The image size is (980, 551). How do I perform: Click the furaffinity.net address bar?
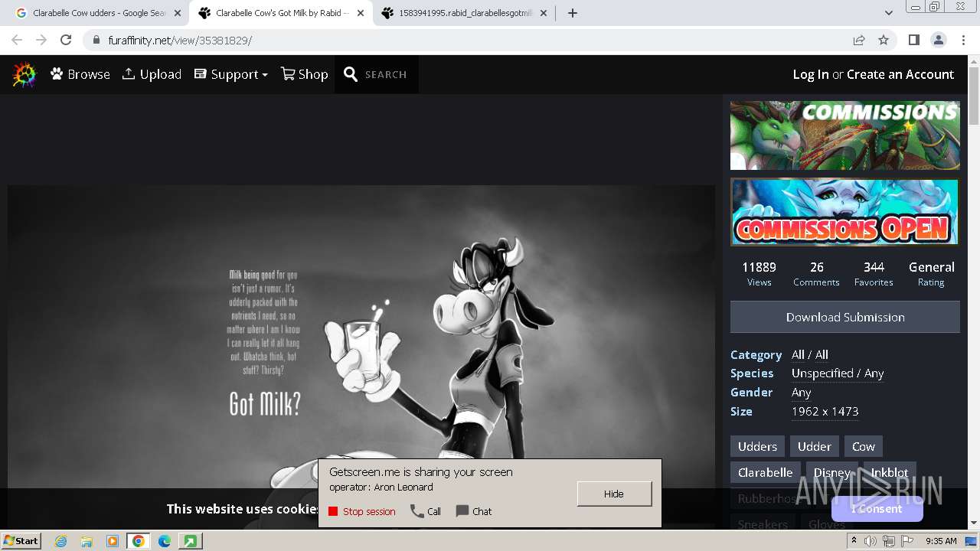click(467, 40)
